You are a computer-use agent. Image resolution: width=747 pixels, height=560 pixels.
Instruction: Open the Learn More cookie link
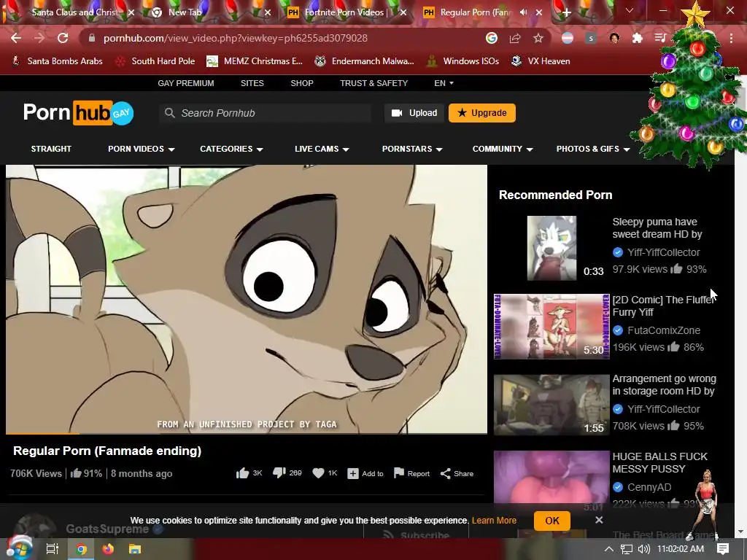click(x=494, y=521)
